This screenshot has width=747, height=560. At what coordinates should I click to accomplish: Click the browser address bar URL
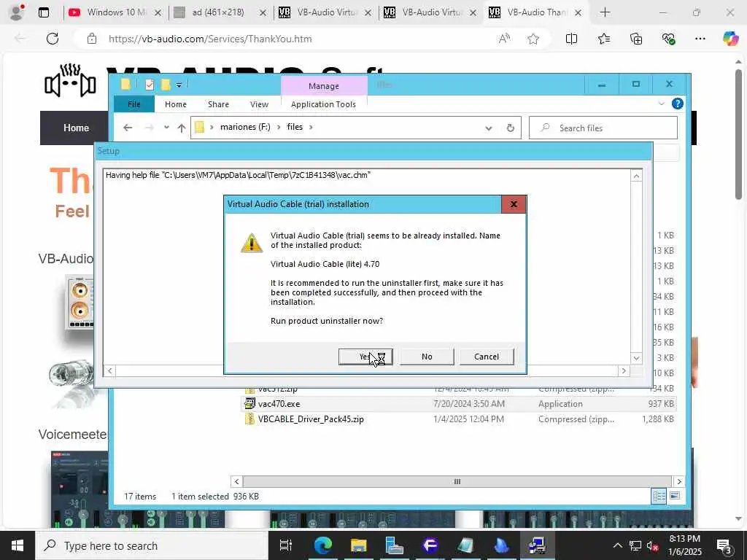(210, 39)
